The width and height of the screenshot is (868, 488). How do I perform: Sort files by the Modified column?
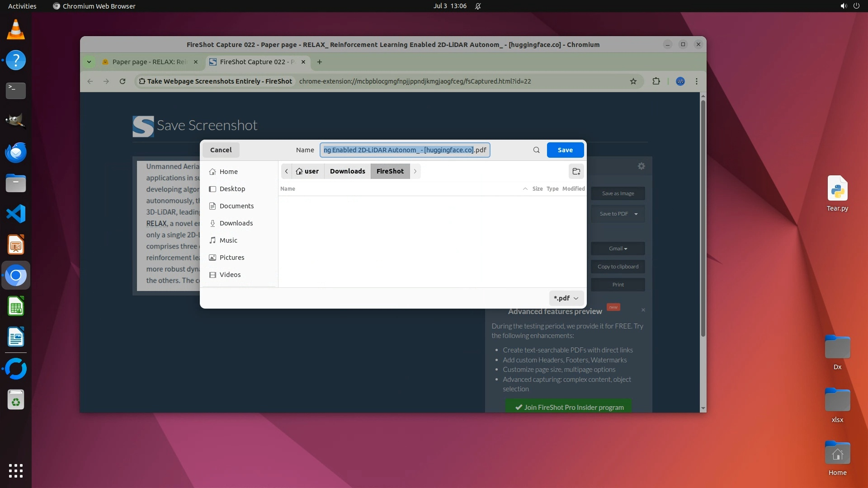click(x=573, y=189)
